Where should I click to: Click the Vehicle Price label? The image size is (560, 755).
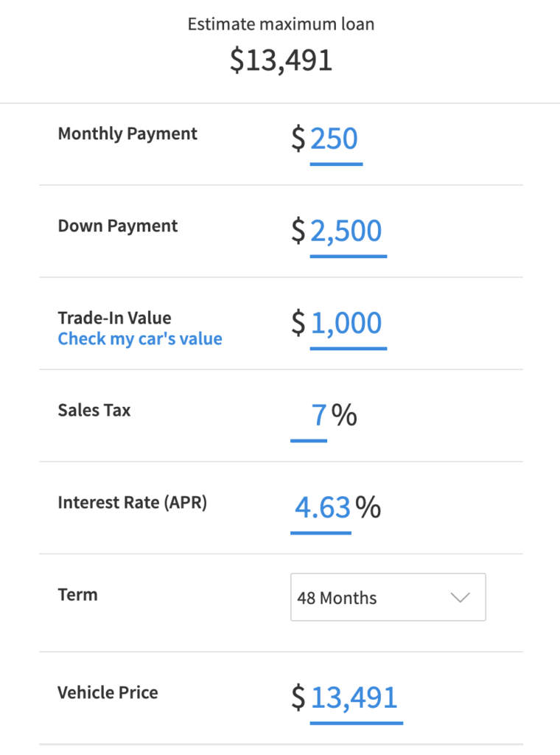(108, 692)
